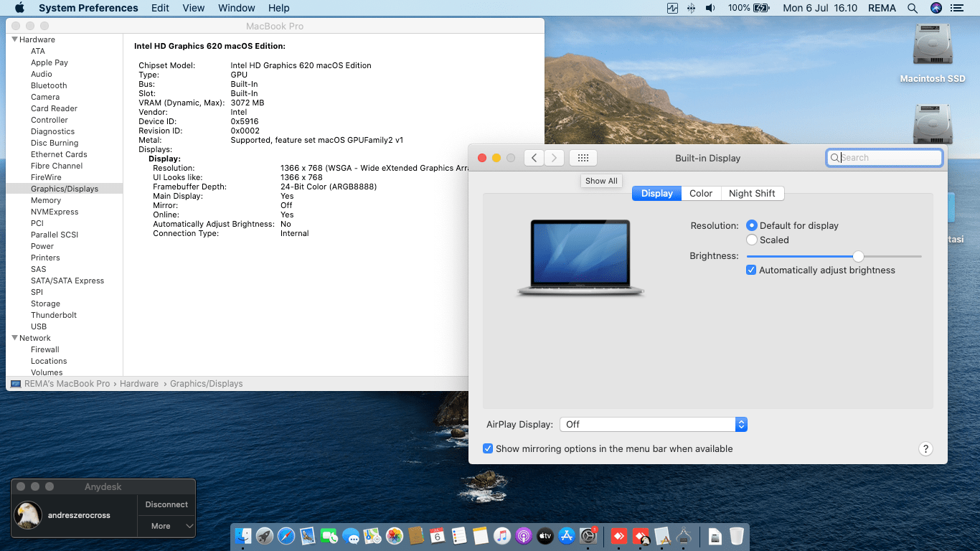Click Disconnect in the Anydesk window
980x551 pixels.
pyautogui.click(x=166, y=504)
